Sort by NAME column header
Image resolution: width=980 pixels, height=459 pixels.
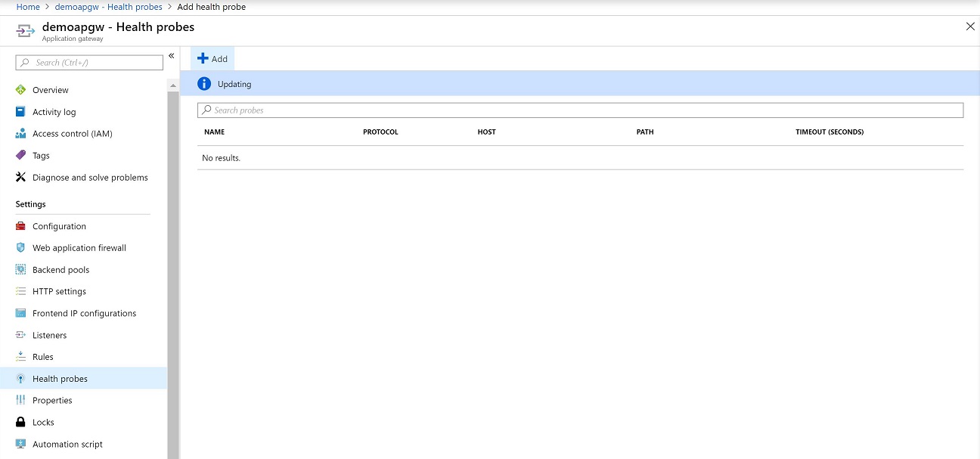tap(214, 132)
